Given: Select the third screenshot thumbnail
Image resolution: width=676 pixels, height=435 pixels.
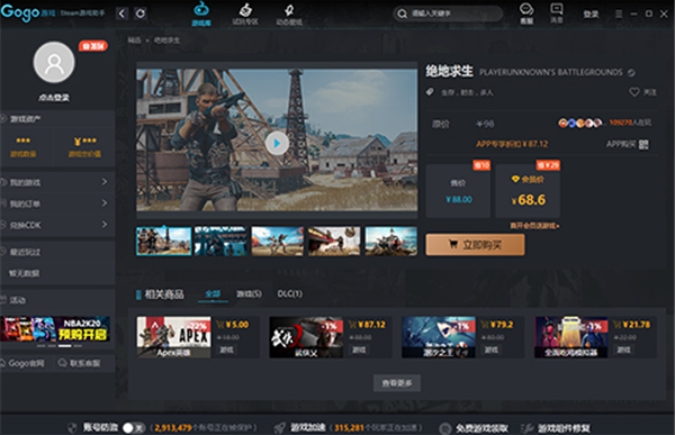Looking at the screenshot, I should coord(277,241).
